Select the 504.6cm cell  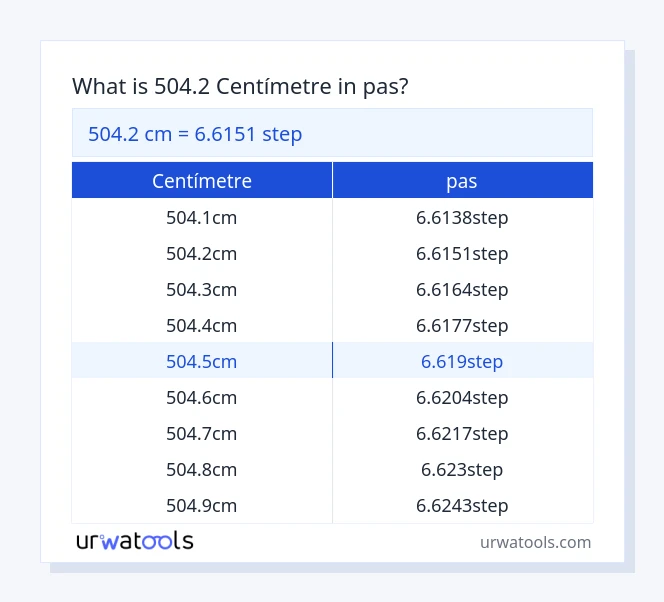point(202,397)
